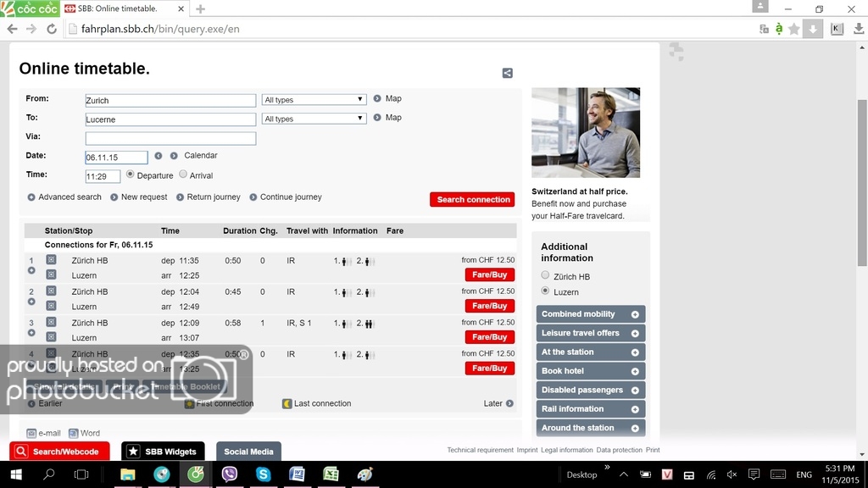Open Excel from the taskbar
Viewport: 868px width, 488px height.
pyautogui.click(x=331, y=474)
